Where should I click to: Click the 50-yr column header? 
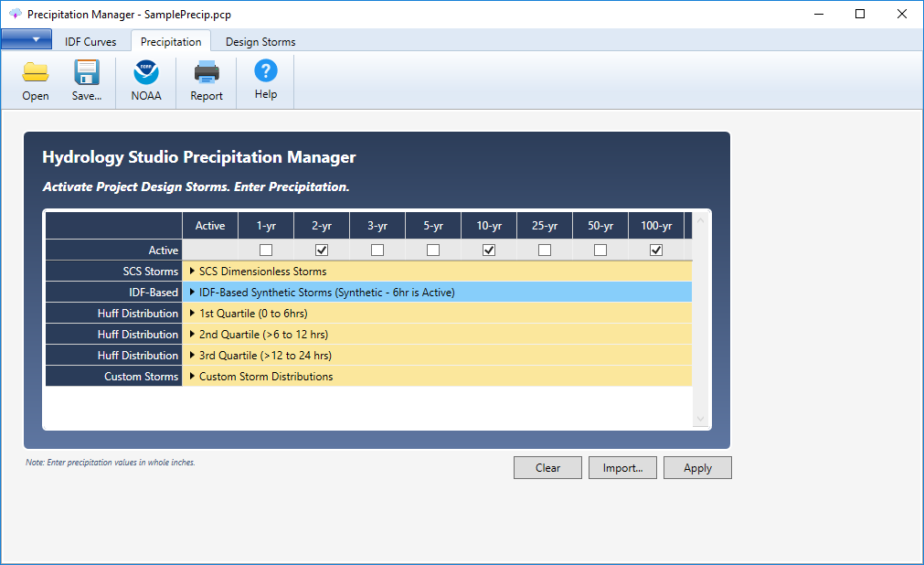point(600,226)
